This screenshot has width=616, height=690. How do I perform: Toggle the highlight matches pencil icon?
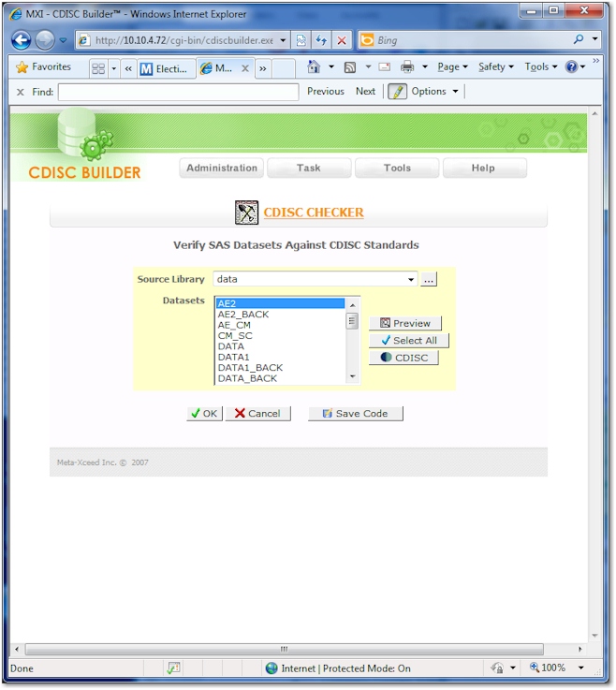(397, 92)
